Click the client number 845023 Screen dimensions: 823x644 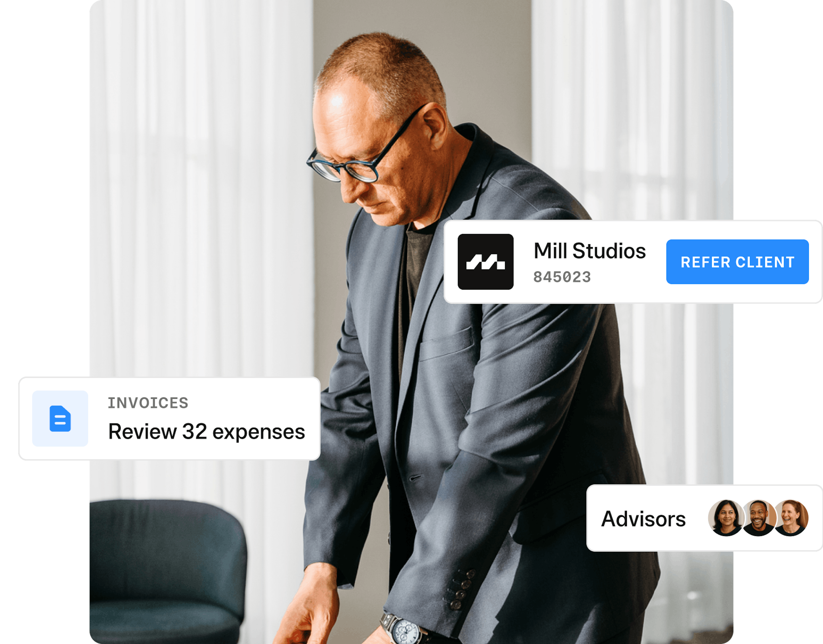click(562, 277)
